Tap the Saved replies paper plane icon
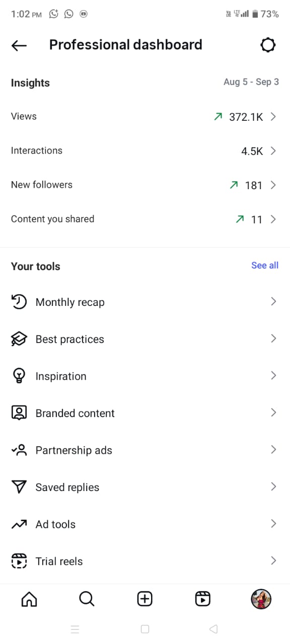 point(19,487)
